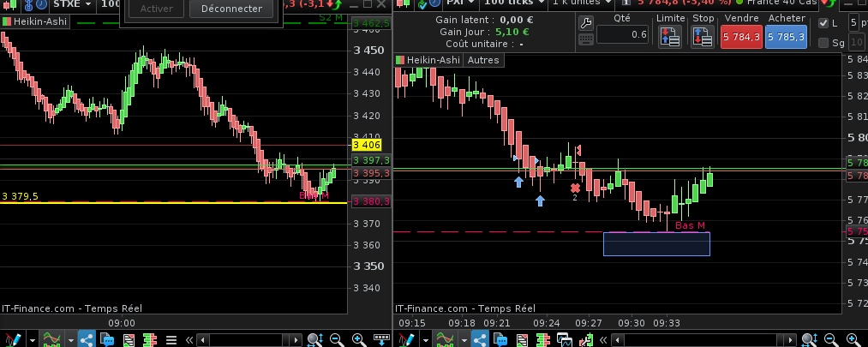
Task: Open the order book icon in STXE chart toolbar
Action: tap(150, 339)
